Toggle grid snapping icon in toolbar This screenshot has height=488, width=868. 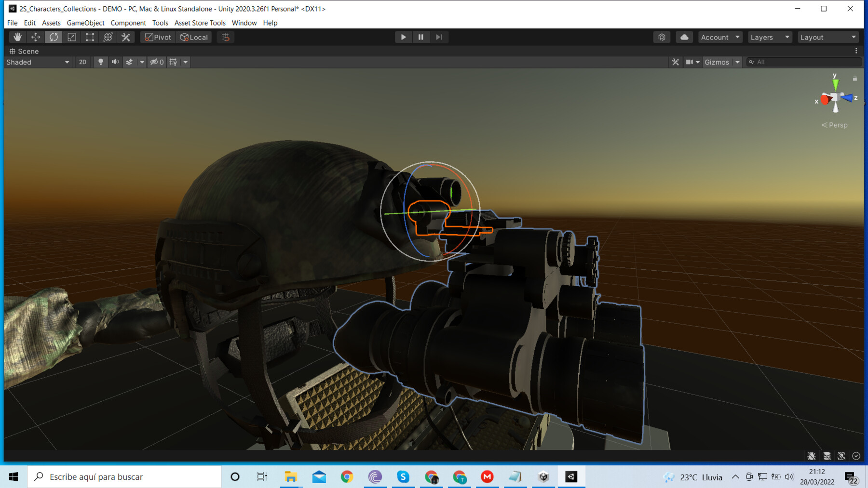click(x=226, y=37)
